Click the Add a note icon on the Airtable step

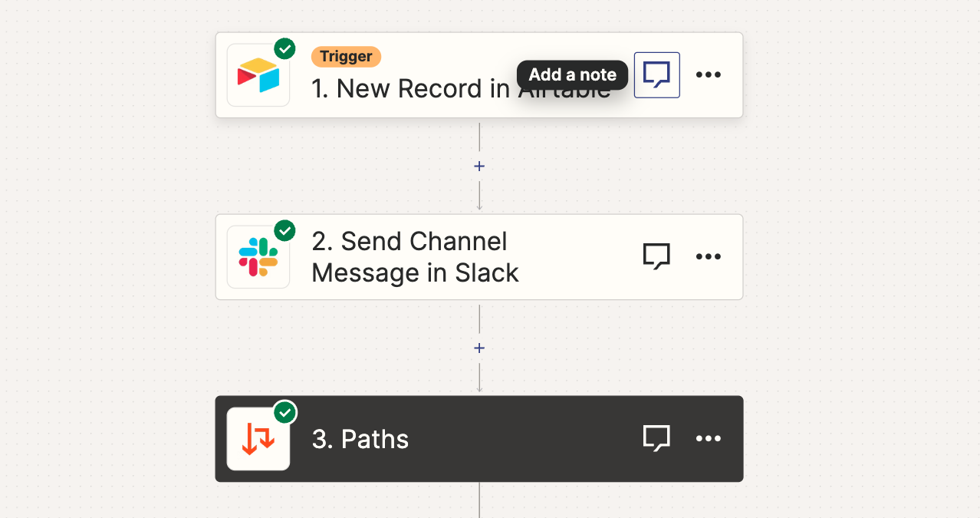click(x=657, y=74)
